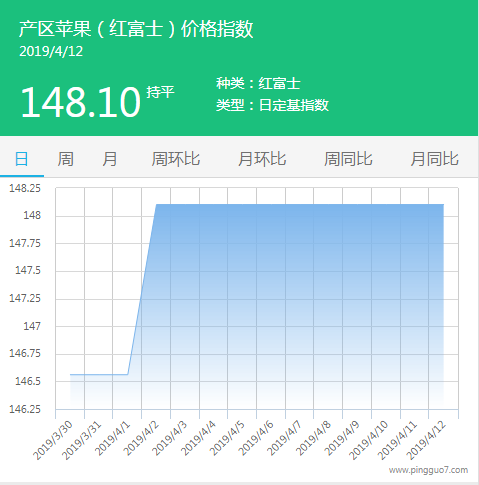This screenshot has height=485, width=479.
Task: Click the 2019/3/30 x-axis date label
Action: tap(53, 441)
